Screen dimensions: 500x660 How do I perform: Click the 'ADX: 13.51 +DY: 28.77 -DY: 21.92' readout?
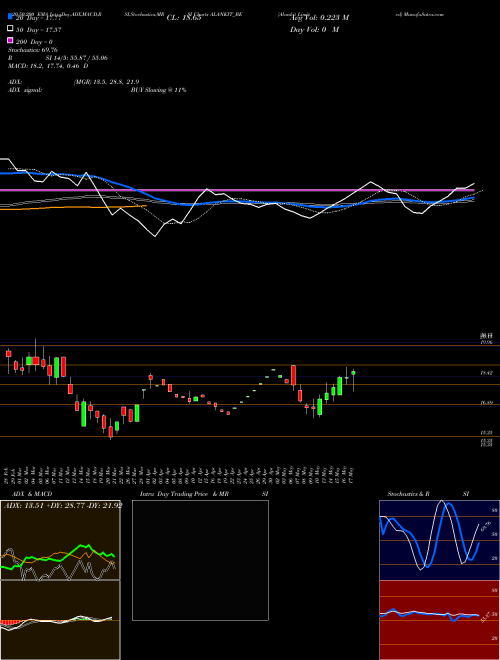point(63,506)
